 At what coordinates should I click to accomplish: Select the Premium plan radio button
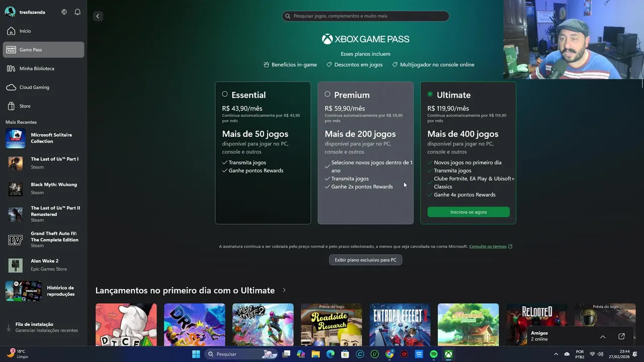[x=328, y=94]
